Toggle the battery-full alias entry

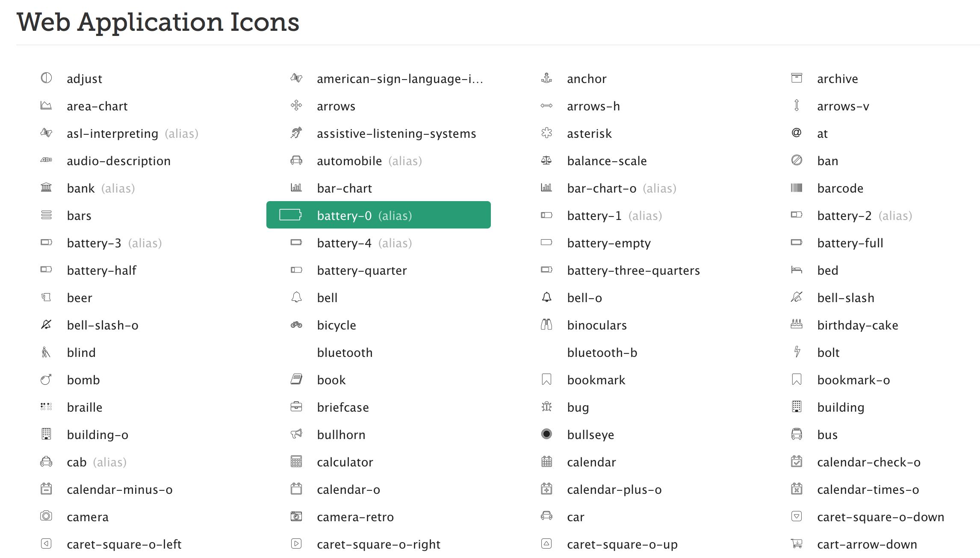coord(850,243)
